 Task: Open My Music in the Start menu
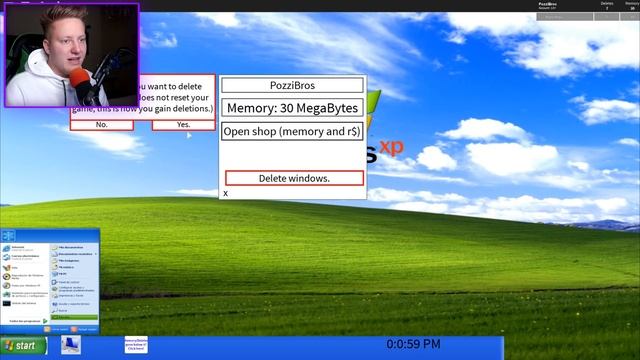[x=64, y=267]
